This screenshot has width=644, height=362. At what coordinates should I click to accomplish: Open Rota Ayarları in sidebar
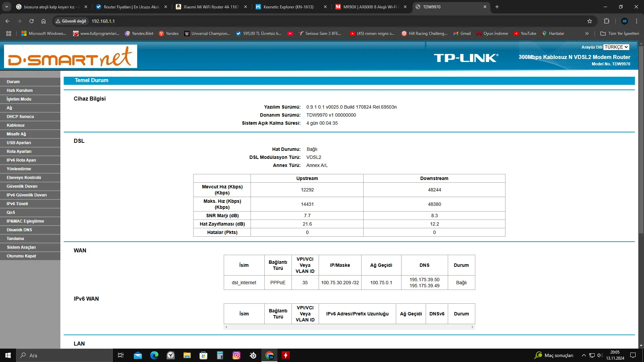point(30,152)
